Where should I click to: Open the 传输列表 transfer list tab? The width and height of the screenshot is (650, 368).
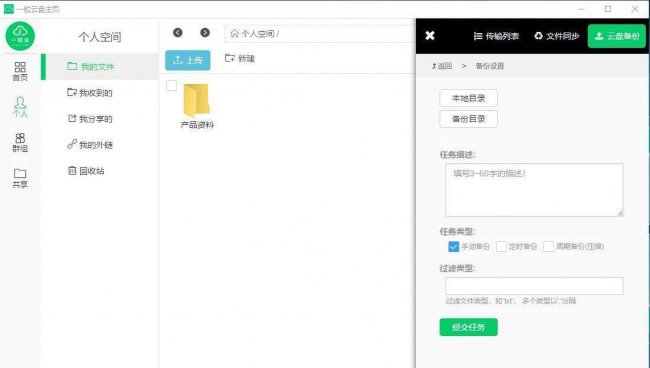pyautogui.click(x=496, y=36)
